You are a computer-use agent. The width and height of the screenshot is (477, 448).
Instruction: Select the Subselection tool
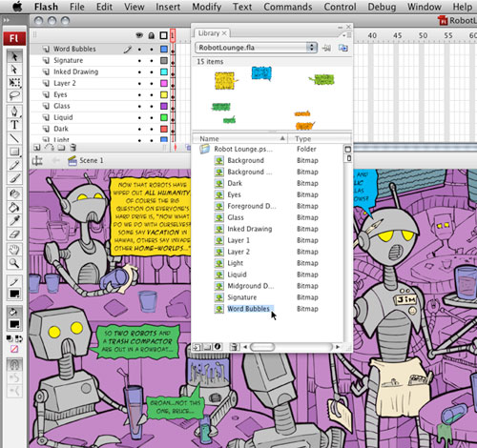click(14, 70)
